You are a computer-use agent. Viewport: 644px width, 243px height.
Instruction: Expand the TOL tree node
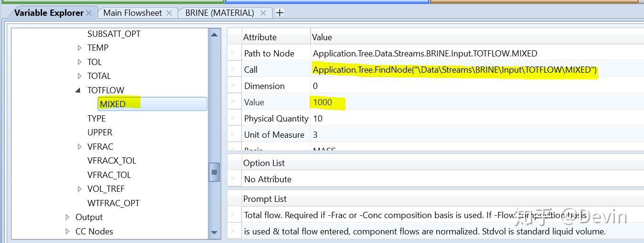[80, 62]
